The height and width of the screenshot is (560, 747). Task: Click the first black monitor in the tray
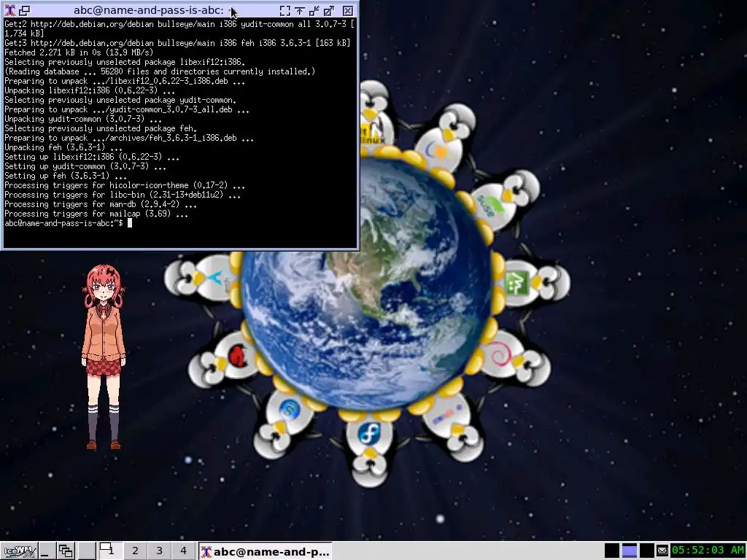click(612, 551)
